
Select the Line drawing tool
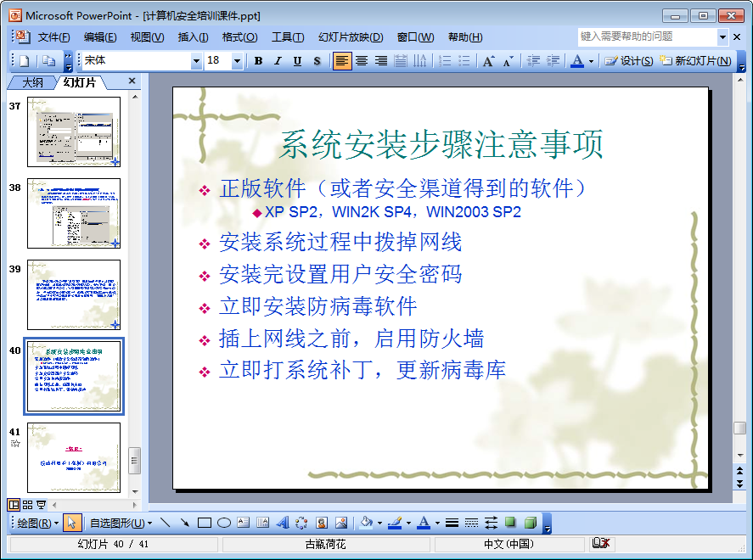166,523
